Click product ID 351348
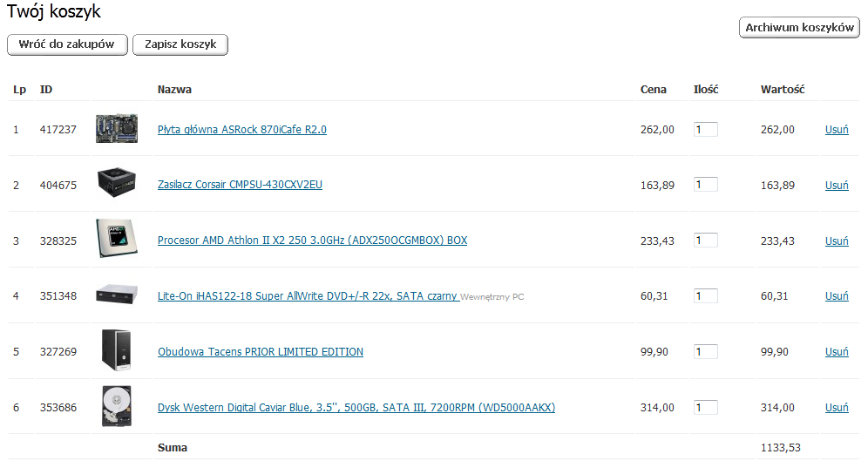 (x=58, y=296)
